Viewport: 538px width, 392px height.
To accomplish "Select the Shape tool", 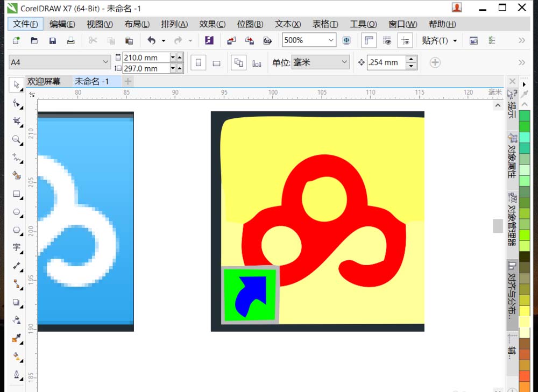I will point(17,103).
